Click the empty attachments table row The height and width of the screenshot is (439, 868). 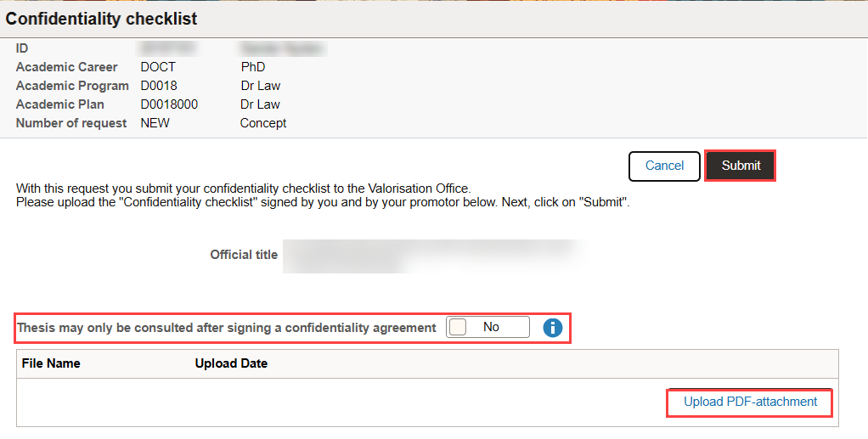click(x=427, y=402)
